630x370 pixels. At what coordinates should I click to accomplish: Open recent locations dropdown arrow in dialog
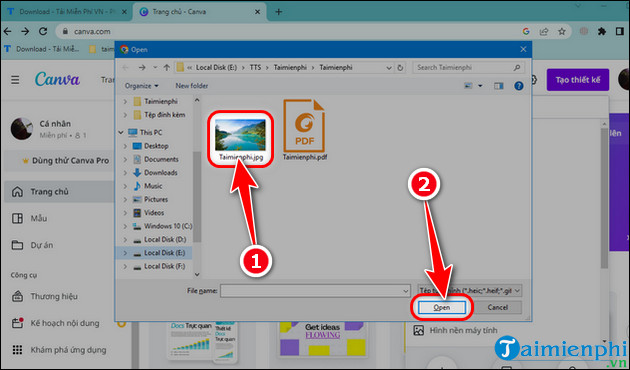155,67
